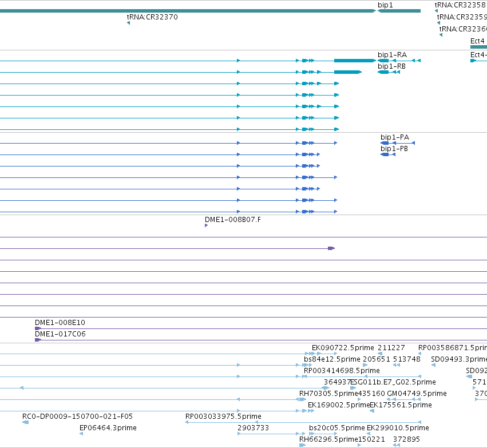Select the 364937 EST label
This screenshot has height=448, width=487.
[x=337, y=382]
